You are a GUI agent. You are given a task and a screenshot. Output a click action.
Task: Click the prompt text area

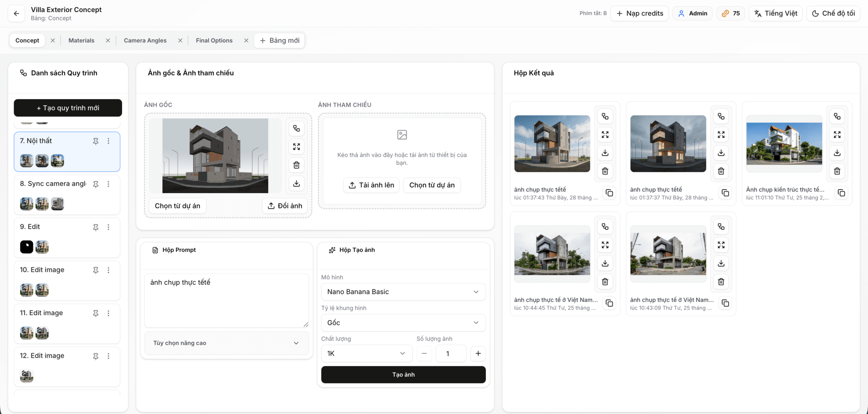coord(226,300)
